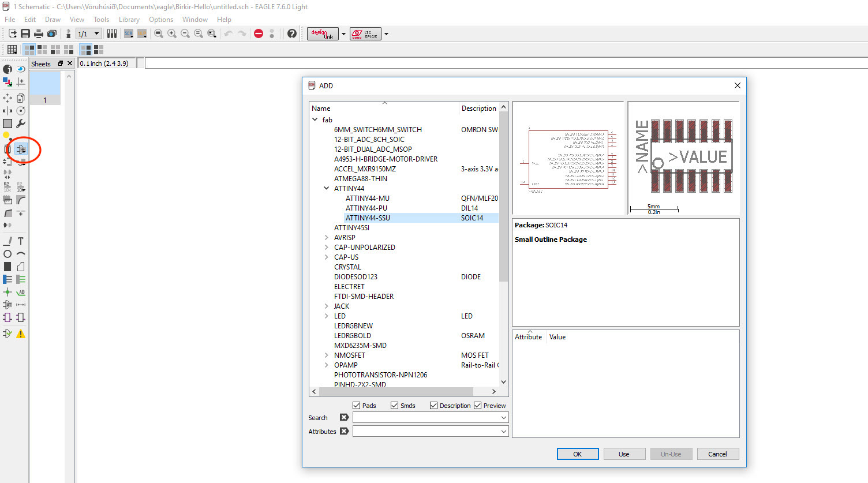Screen dimensions: 868x483
Task: Open the Search history dropdown
Action: [503, 418]
